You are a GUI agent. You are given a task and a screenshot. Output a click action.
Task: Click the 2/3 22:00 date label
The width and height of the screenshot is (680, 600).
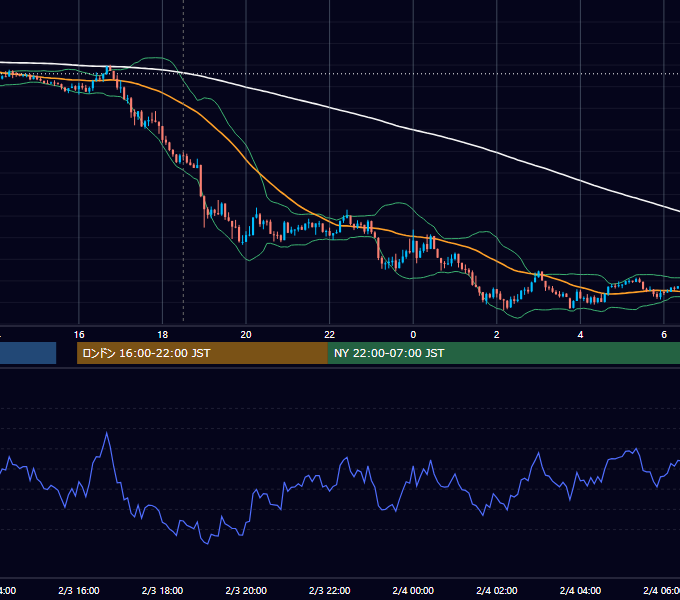[x=330, y=590]
